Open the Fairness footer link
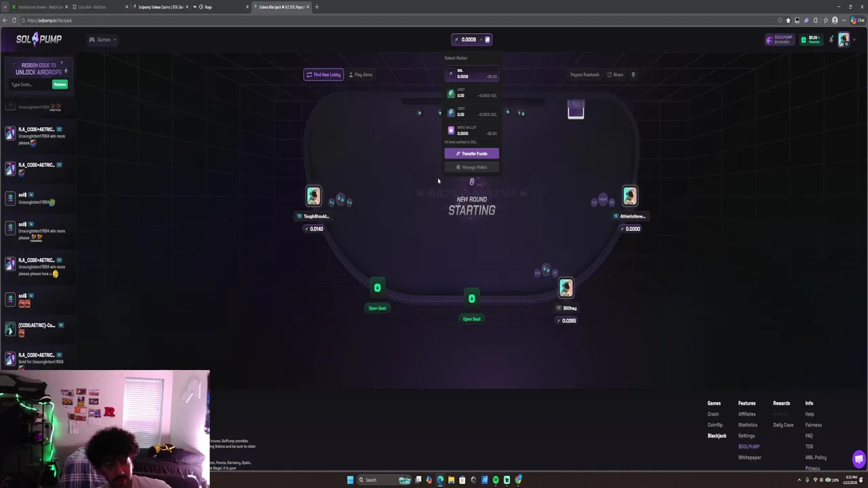 point(813,425)
